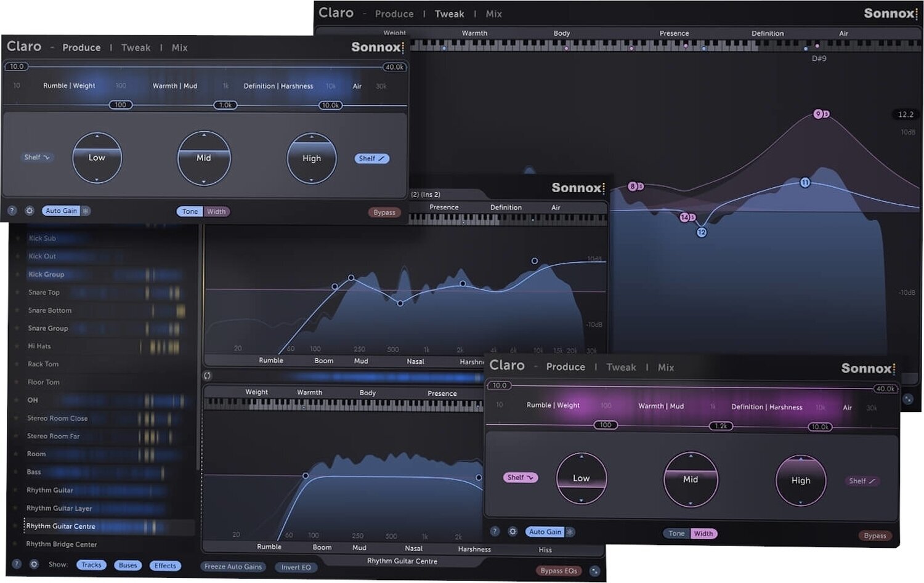Click the Mid knob in blue Produce window

204,158
